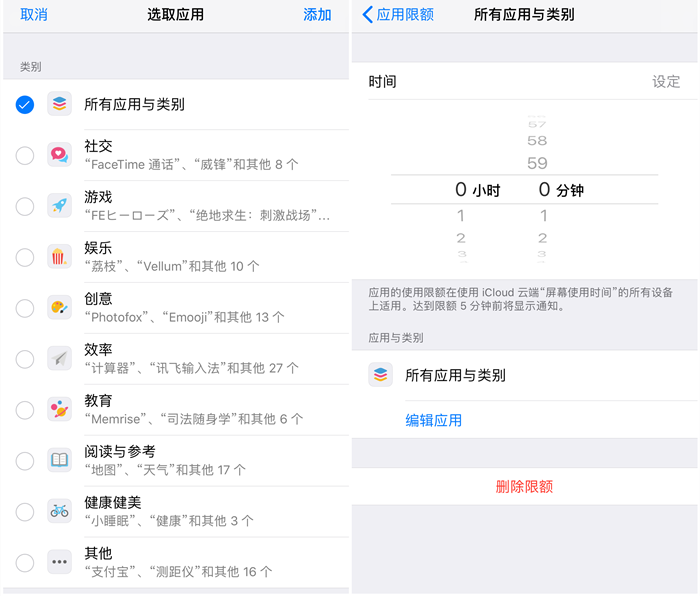Screen dimensions: 700x596
Task: Uncheck the 所有应用与类别 checkmark circle
Action: coord(25,104)
